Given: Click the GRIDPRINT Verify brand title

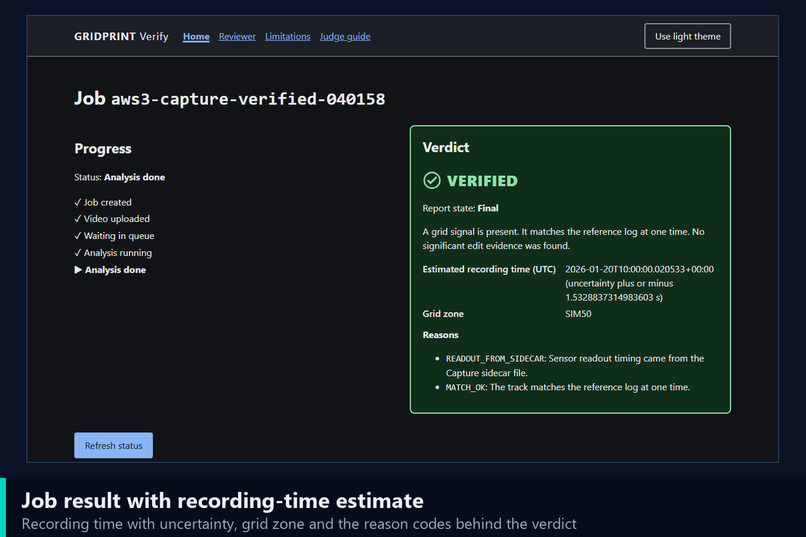Looking at the screenshot, I should tap(121, 36).
